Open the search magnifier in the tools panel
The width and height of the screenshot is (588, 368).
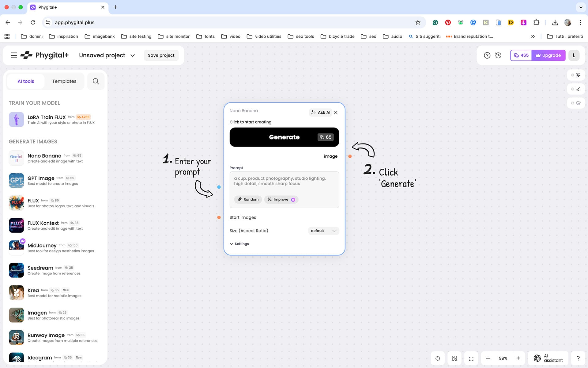96,81
